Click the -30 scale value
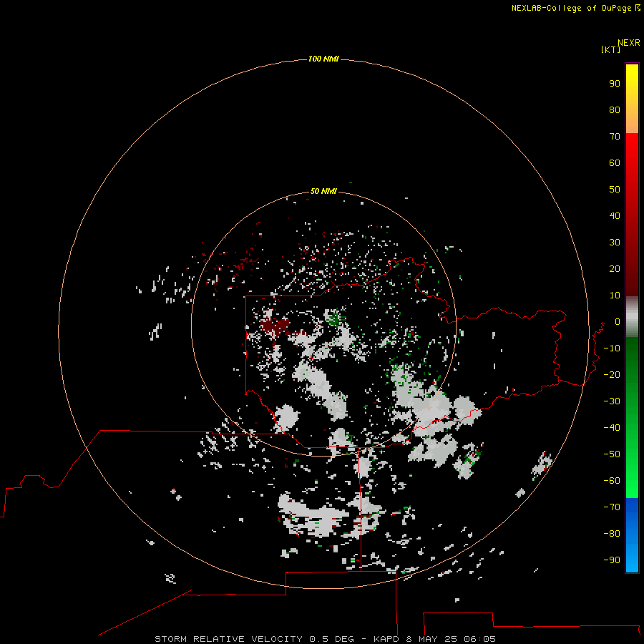 (x=612, y=401)
